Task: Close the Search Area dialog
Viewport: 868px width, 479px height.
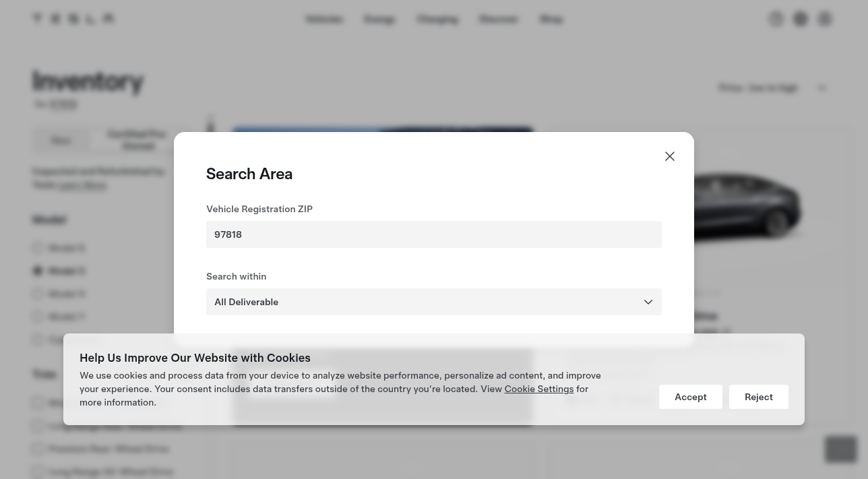Action: pyautogui.click(x=670, y=156)
